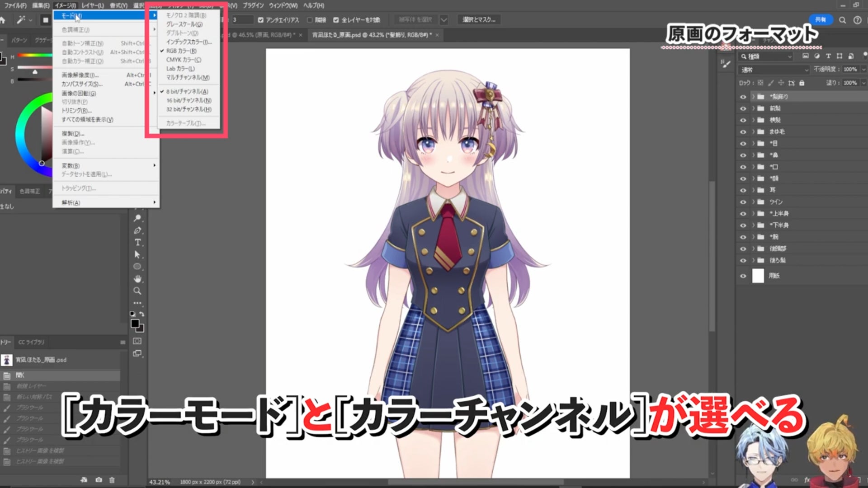Select the Type tool

point(137,243)
